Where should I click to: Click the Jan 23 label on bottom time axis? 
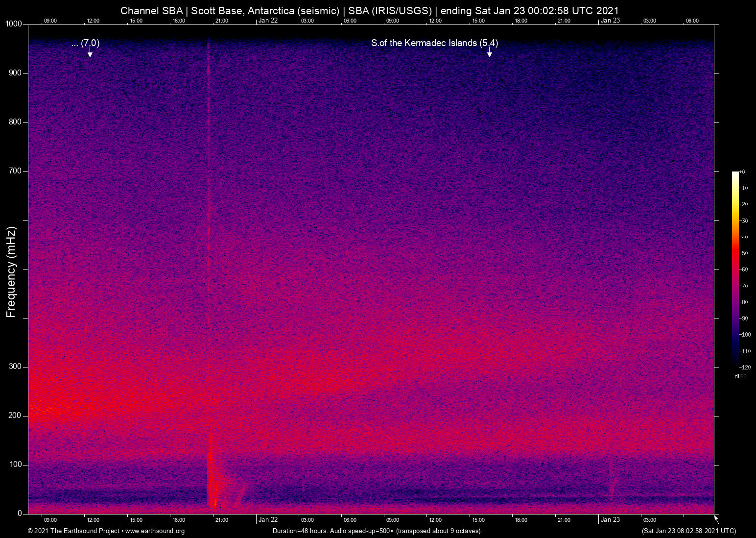(x=610, y=519)
